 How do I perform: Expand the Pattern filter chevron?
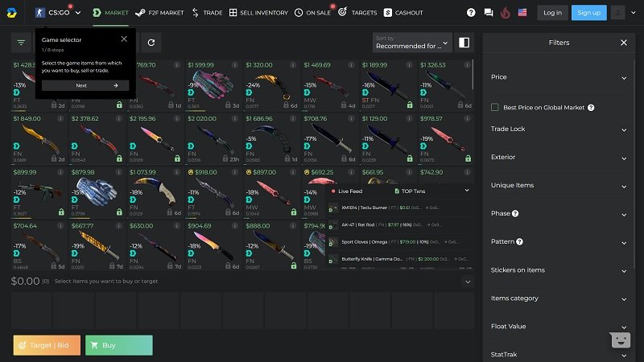(624, 243)
